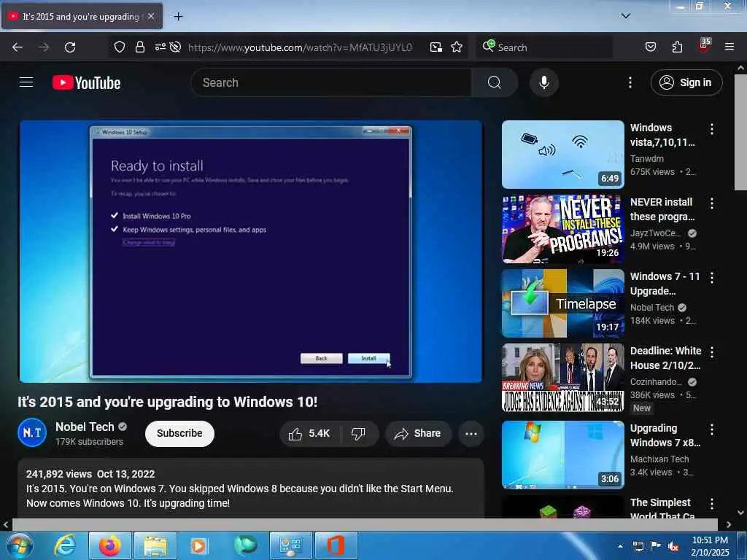Viewport: 747px width, 560px height.
Task: Select the It's 2015 and you're upgrading tab
Action: (76, 16)
